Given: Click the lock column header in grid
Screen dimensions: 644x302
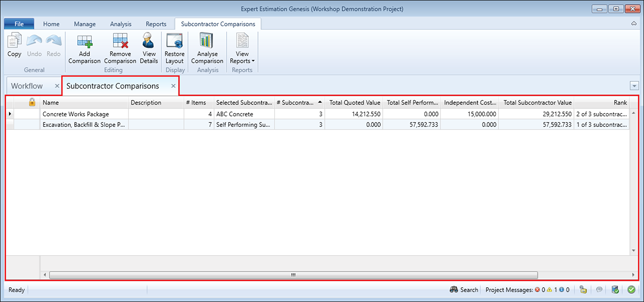Looking at the screenshot, I should click(x=32, y=102).
